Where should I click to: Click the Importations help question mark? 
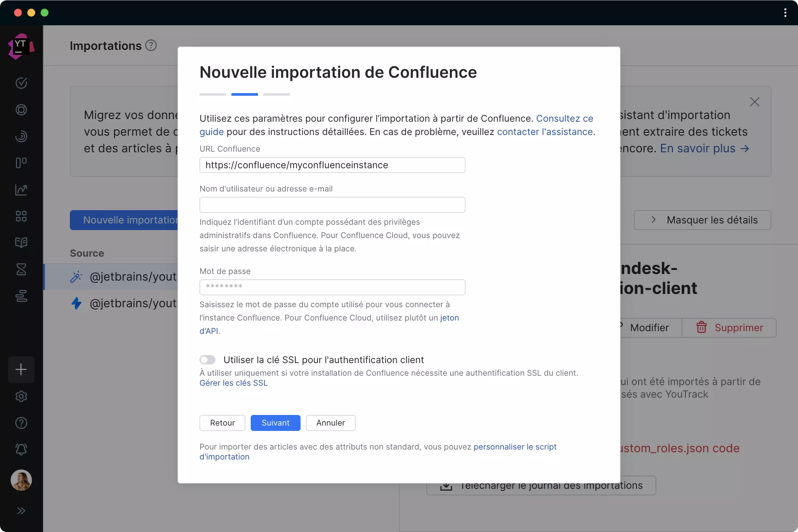[151, 45]
